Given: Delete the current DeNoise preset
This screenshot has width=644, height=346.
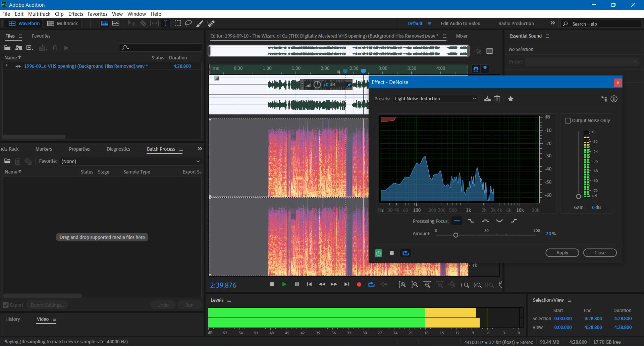Looking at the screenshot, I should pos(497,99).
